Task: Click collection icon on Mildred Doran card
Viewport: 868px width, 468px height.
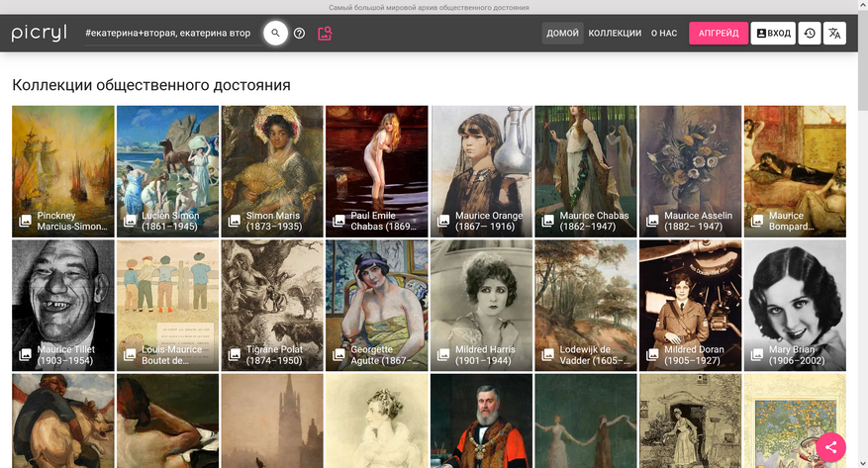Action: (x=652, y=354)
